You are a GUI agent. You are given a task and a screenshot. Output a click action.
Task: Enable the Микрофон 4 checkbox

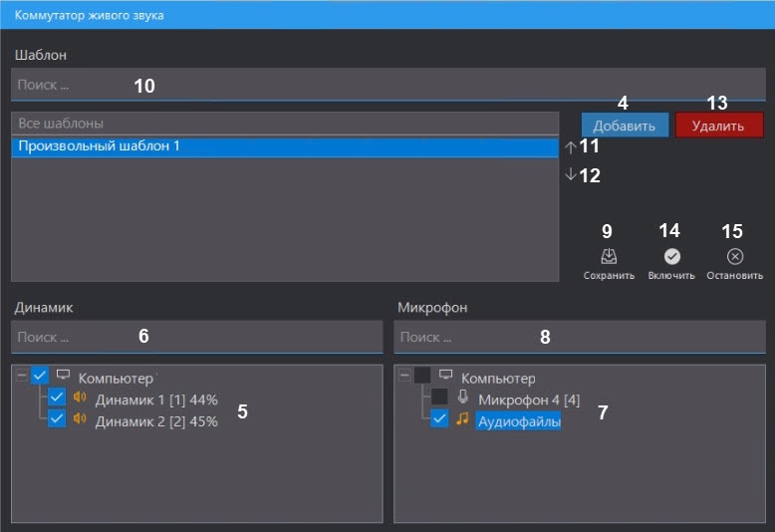click(x=439, y=398)
